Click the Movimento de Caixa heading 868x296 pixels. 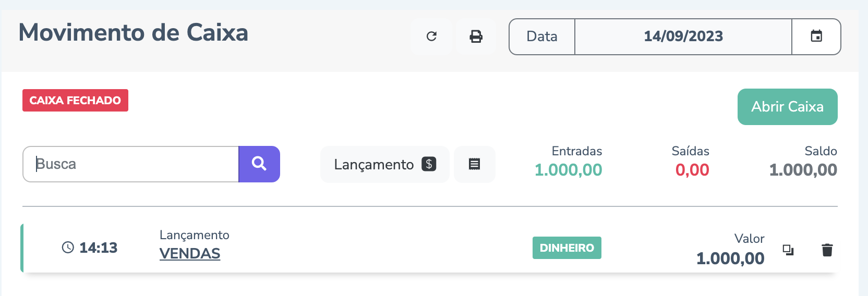[x=134, y=33]
